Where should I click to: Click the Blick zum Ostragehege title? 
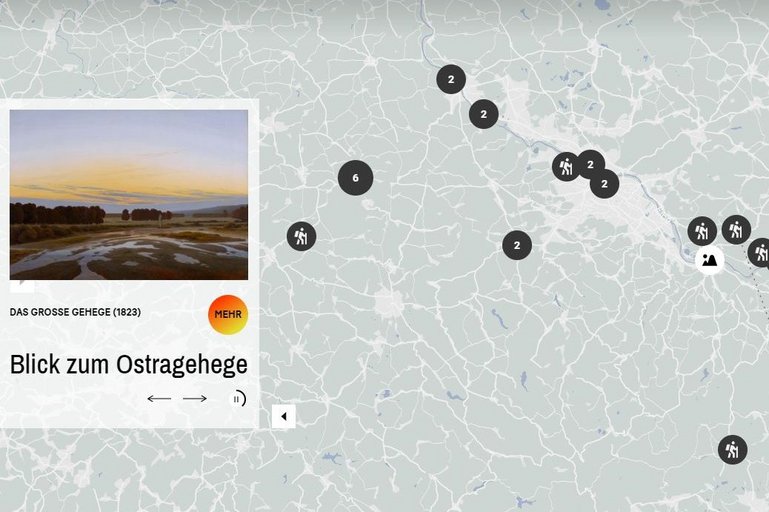coord(128,364)
